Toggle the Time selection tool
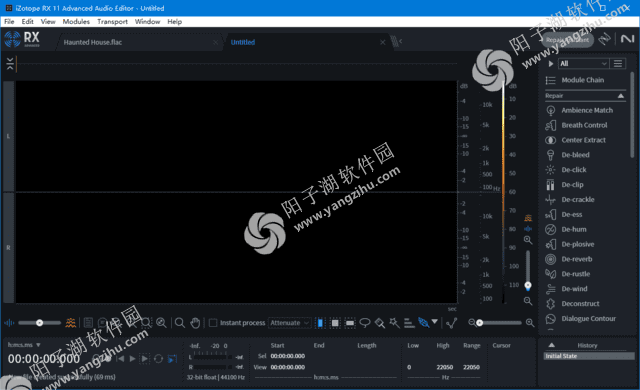This screenshot has width=640, height=390. coord(320,323)
